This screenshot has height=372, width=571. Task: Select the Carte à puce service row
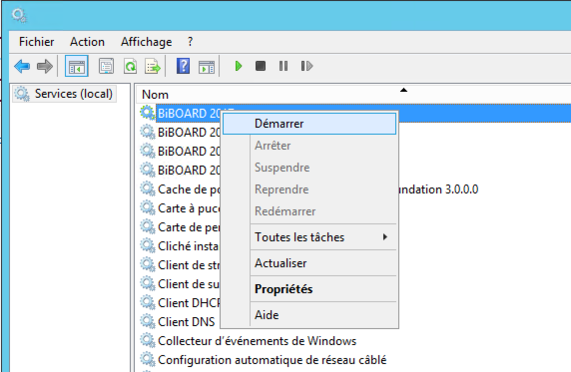[x=189, y=208]
